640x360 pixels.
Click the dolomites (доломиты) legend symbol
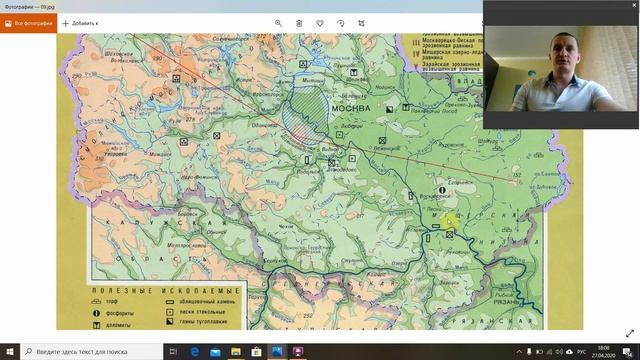coord(96,325)
